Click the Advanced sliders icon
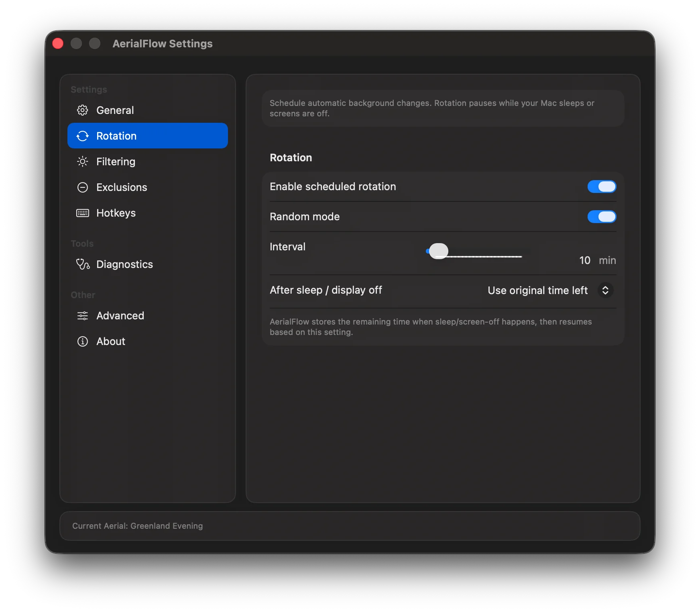700x613 pixels. pyautogui.click(x=82, y=316)
